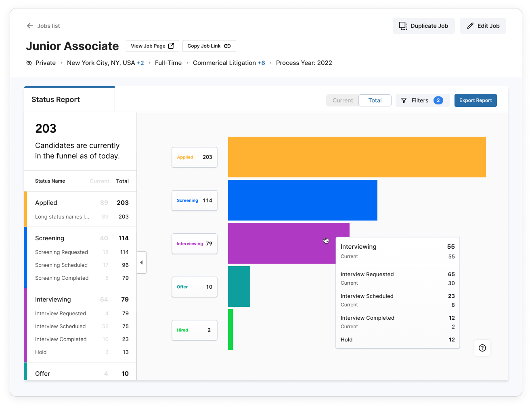
Task: Click the Copy Job Link chain icon
Action: (x=227, y=46)
